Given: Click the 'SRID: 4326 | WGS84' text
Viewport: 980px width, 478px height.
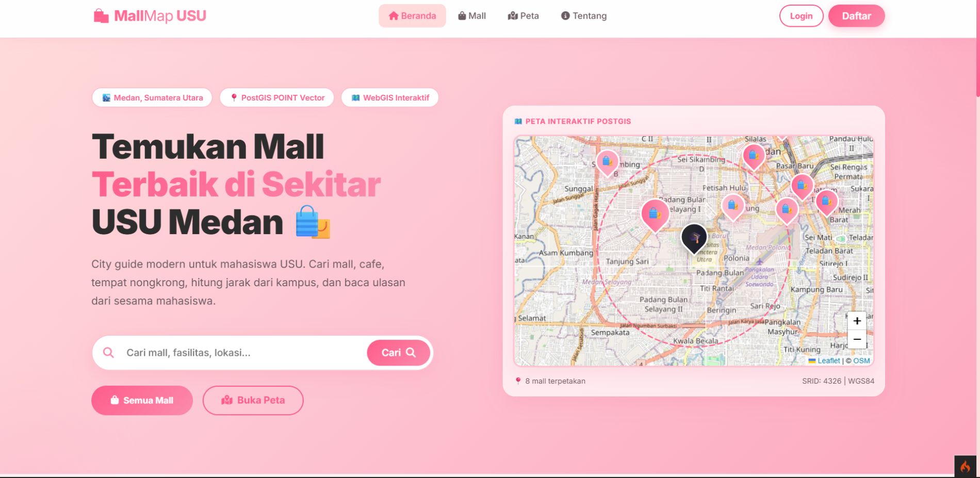Looking at the screenshot, I should [x=838, y=381].
